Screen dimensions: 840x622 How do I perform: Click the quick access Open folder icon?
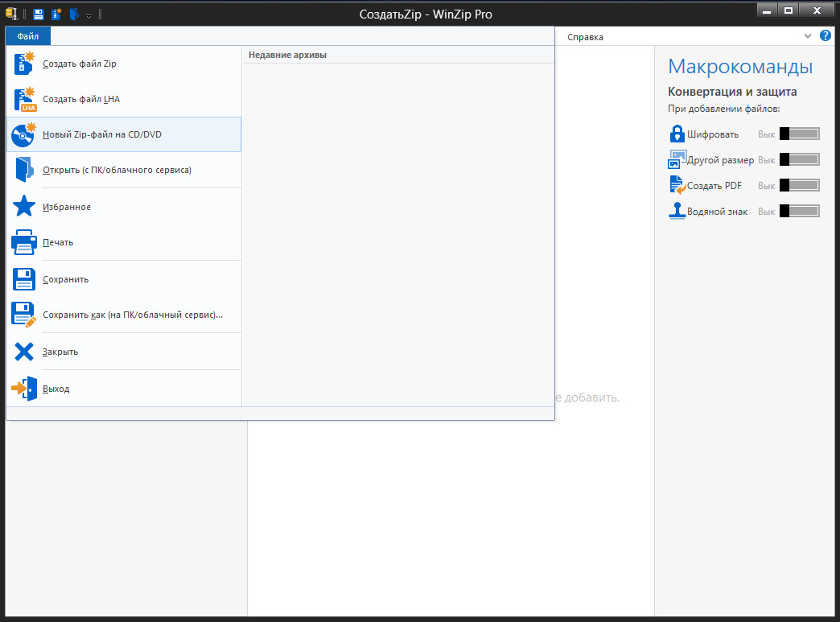[74, 14]
